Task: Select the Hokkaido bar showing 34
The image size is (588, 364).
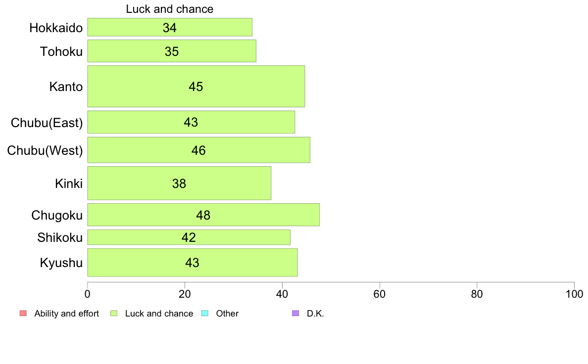Action: pyautogui.click(x=170, y=27)
